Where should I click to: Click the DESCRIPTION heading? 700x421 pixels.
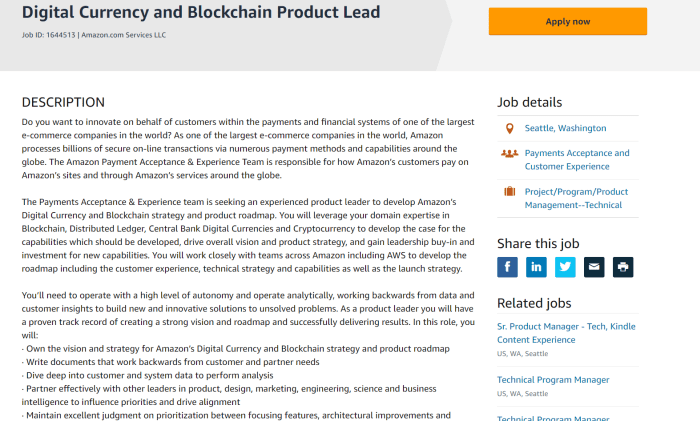(63, 102)
